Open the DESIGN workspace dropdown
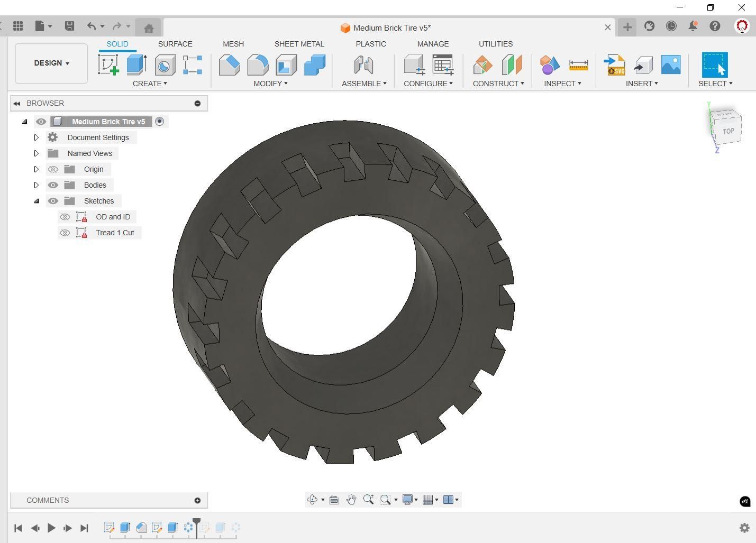Image resolution: width=756 pixels, height=543 pixels. tap(51, 63)
